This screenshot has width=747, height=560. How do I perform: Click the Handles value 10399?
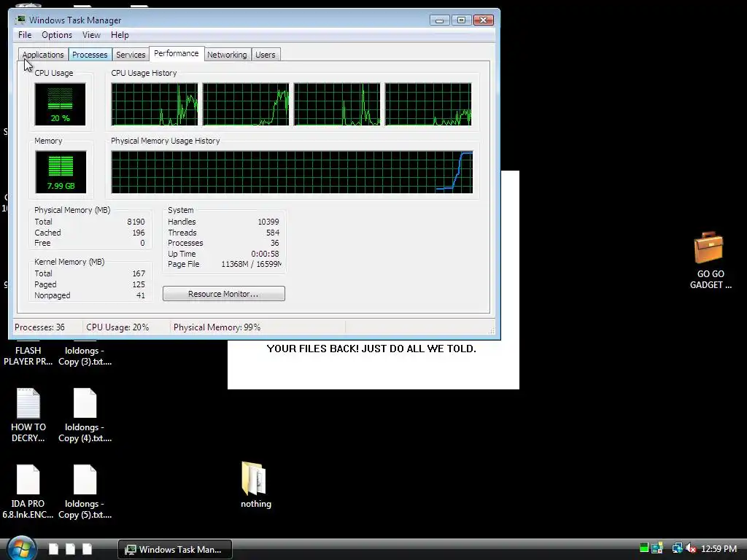(268, 222)
